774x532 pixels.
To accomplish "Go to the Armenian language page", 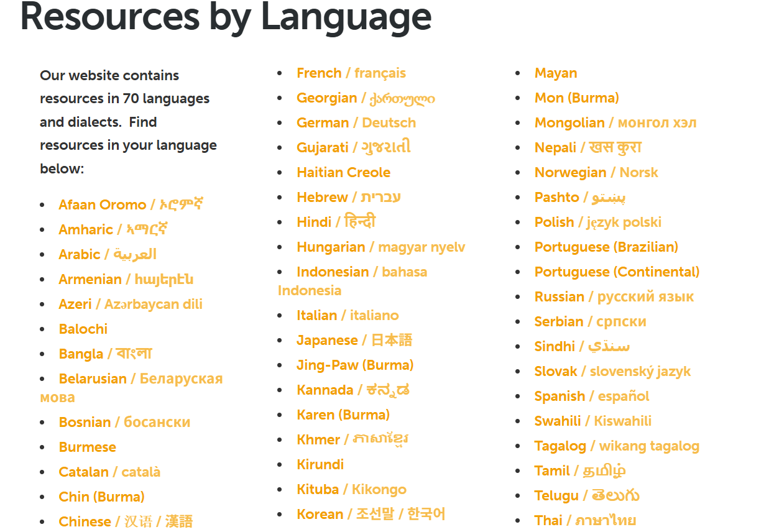I will click(x=126, y=279).
